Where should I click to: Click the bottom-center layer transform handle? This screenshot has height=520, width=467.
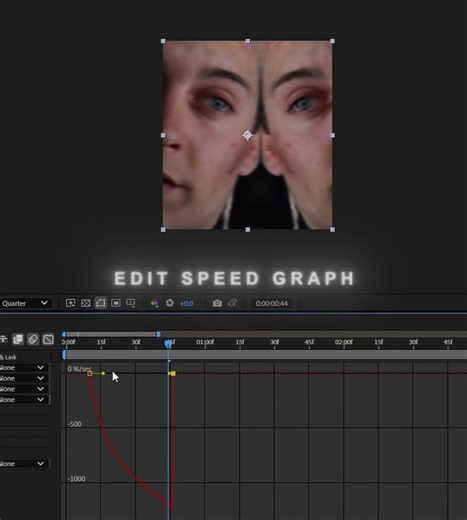click(x=248, y=230)
